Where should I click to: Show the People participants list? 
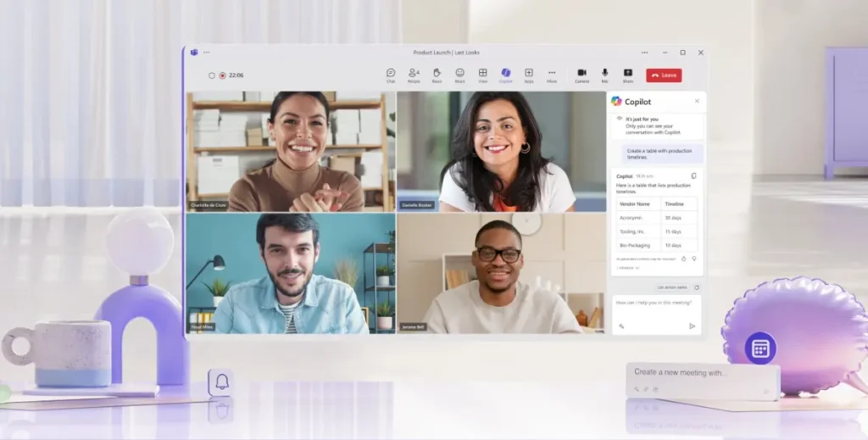click(414, 75)
